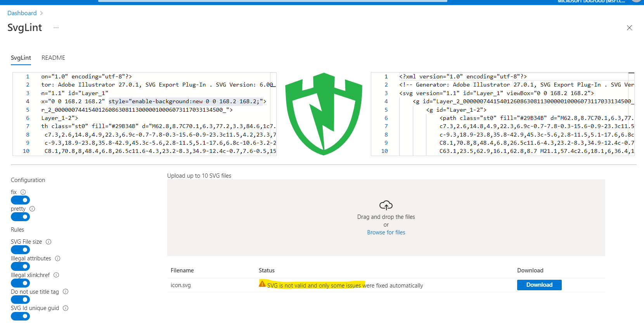Click the Status column header
The image size is (644, 324).
coord(267,270)
